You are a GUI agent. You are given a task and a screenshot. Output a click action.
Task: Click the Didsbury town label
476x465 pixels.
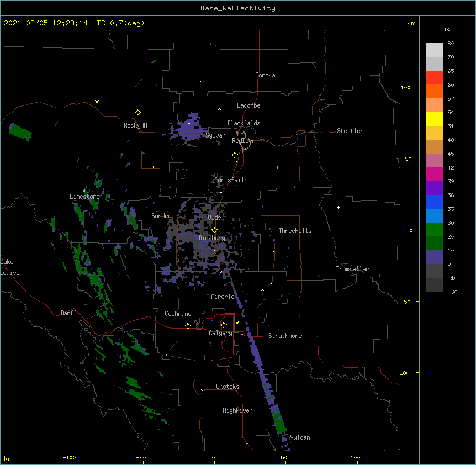[211, 238]
